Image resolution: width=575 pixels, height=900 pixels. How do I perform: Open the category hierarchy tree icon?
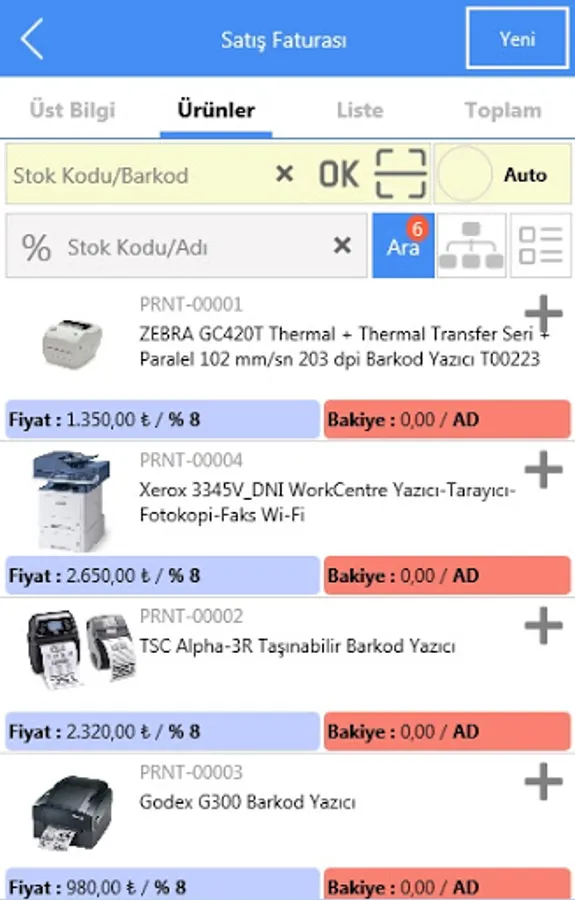point(471,246)
